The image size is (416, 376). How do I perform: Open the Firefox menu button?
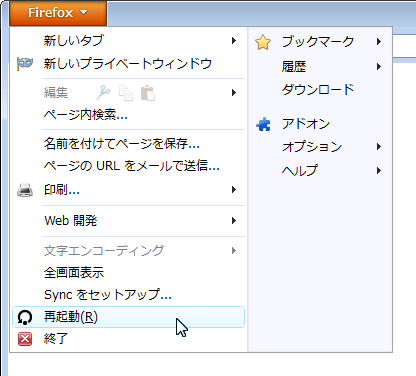(x=58, y=13)
